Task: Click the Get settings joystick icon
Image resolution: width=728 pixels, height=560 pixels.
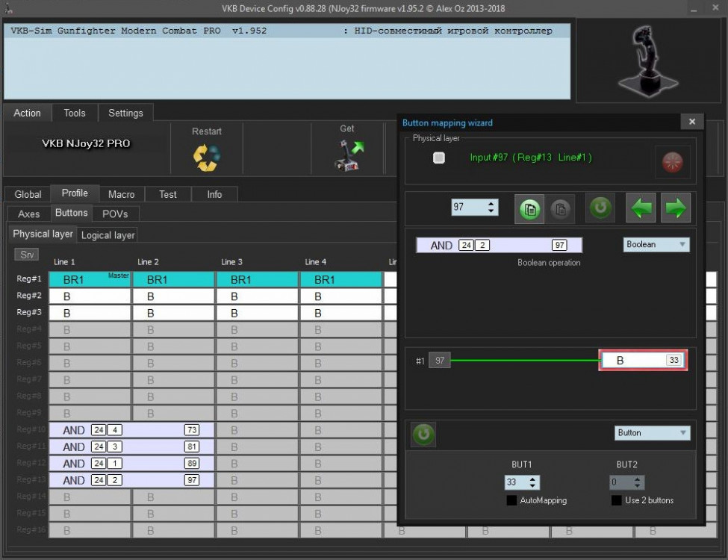Action: click(348, 155)
